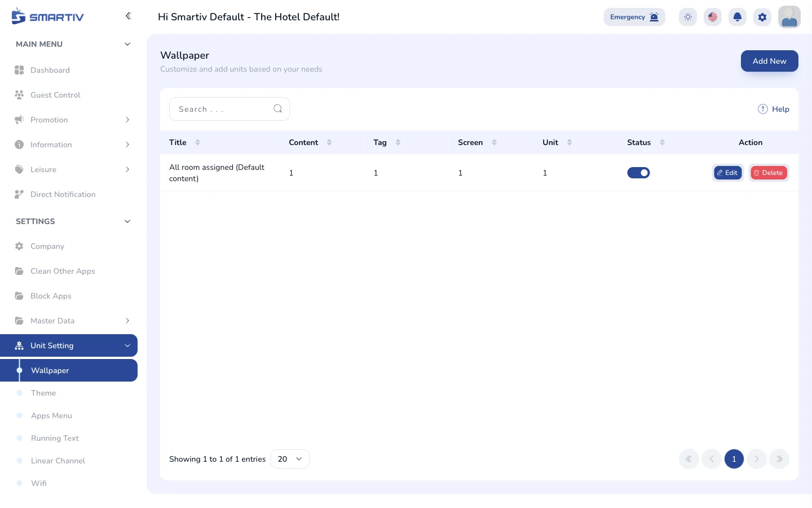Click the Search input field
The image size is (812, 508).
(230, 109)
